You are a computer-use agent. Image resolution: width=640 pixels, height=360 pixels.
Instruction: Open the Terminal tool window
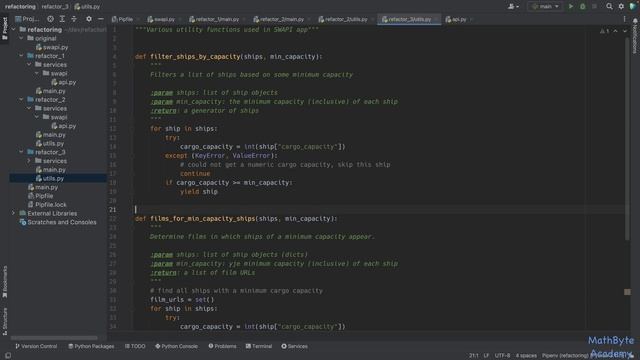tap(259, 346)
